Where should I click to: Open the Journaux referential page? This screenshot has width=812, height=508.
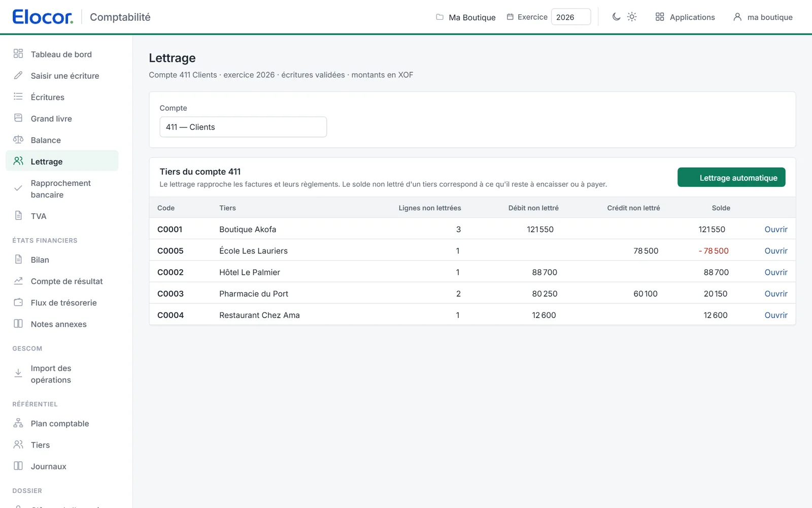click(x=62, y=466)
